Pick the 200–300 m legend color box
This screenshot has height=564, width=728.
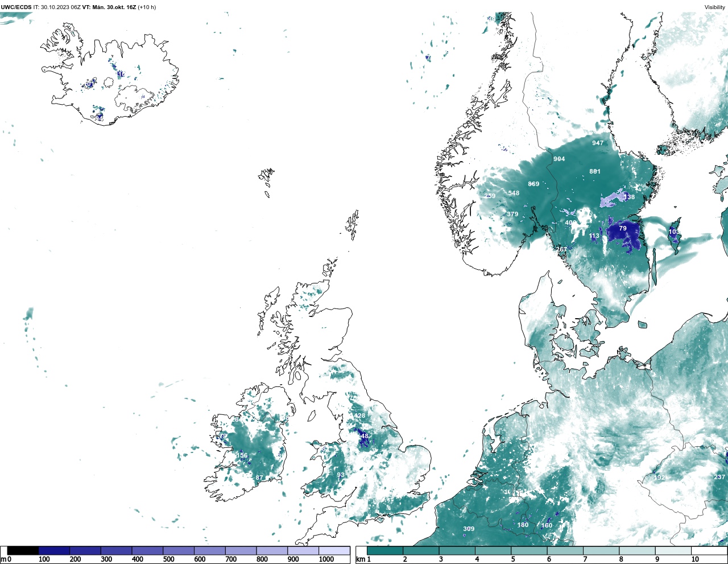pos(85,551)
